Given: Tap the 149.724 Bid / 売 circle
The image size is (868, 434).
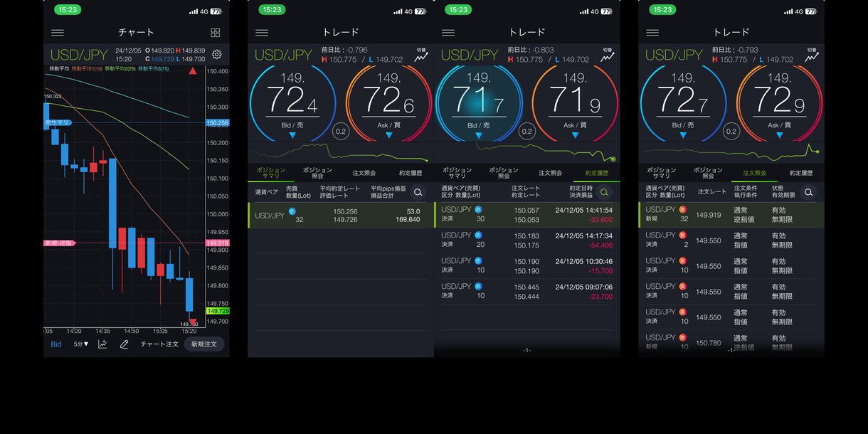Looking at the screenshot, I should tap(293, 103).
